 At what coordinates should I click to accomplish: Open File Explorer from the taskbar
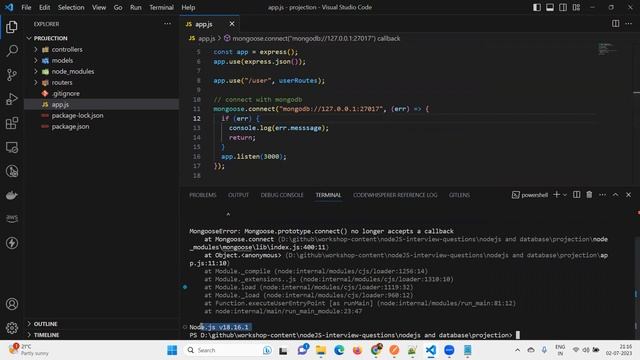pos(321,350)
